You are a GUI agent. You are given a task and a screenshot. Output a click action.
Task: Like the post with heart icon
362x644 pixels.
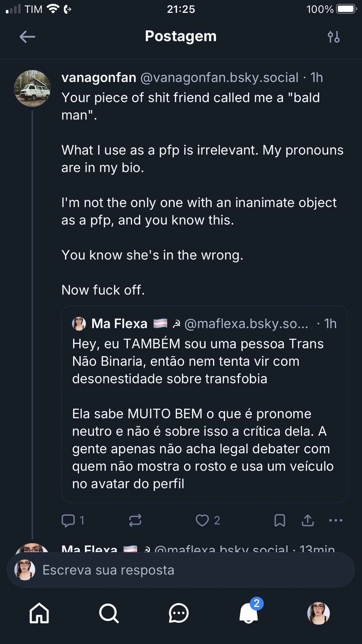[x=202, y=520]
